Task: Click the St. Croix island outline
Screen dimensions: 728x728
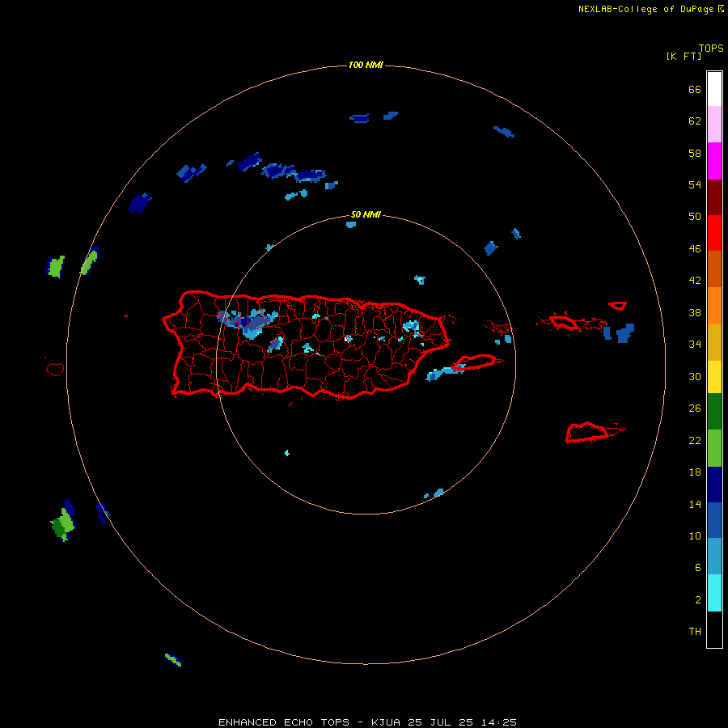Action: tap(590, 433)
